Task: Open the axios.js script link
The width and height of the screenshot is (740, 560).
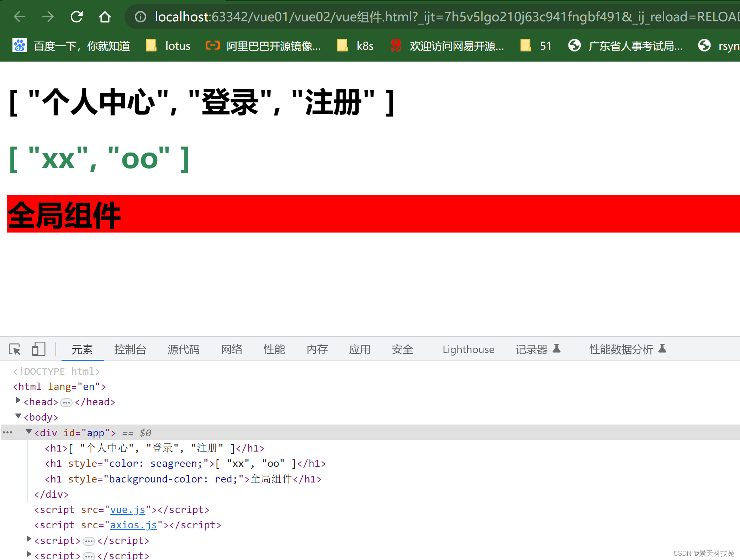Action: pos(133,525)
